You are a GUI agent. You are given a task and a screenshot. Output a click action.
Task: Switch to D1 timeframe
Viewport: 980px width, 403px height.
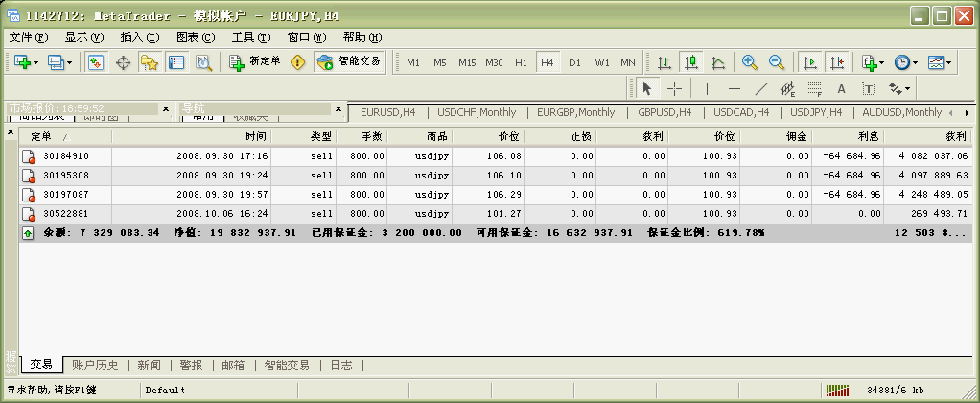(575, 62)
